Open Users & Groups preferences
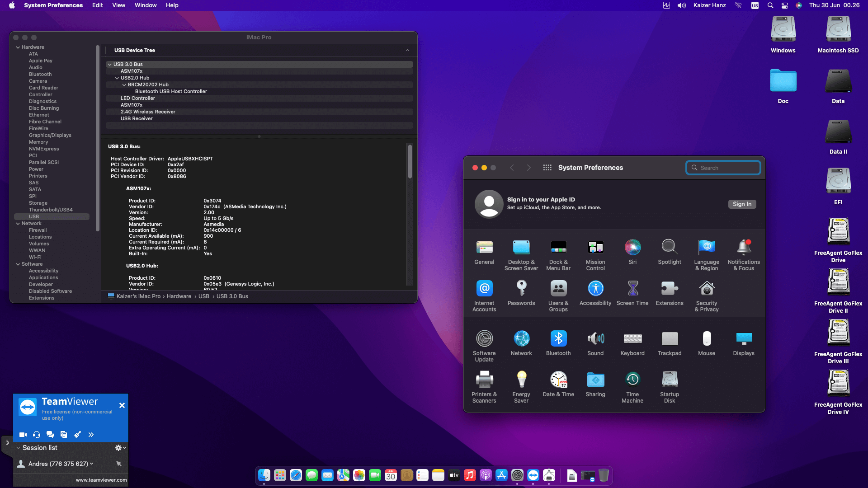868x488 pixels. (558, 289)
